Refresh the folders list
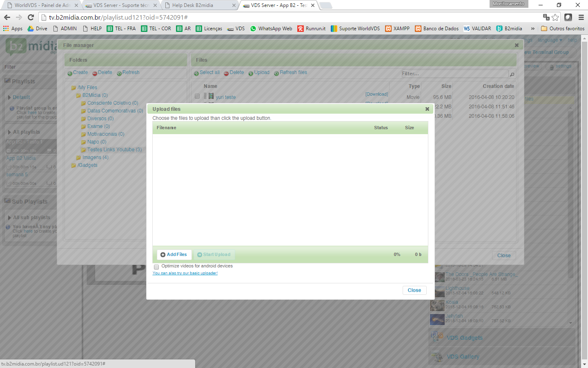Viewport: 588px width, 368px height. click(x=128, y=73)
